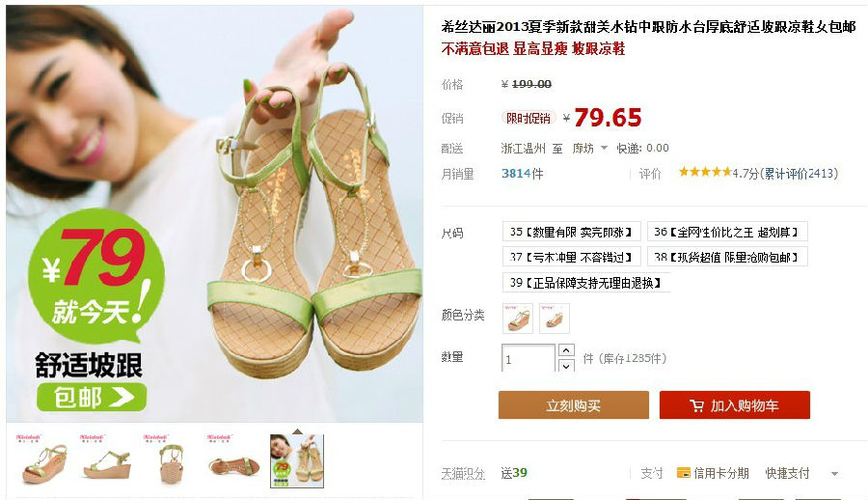Decrease quantity with the down arrow
The image size is (868, 500).
pos(566,366)
